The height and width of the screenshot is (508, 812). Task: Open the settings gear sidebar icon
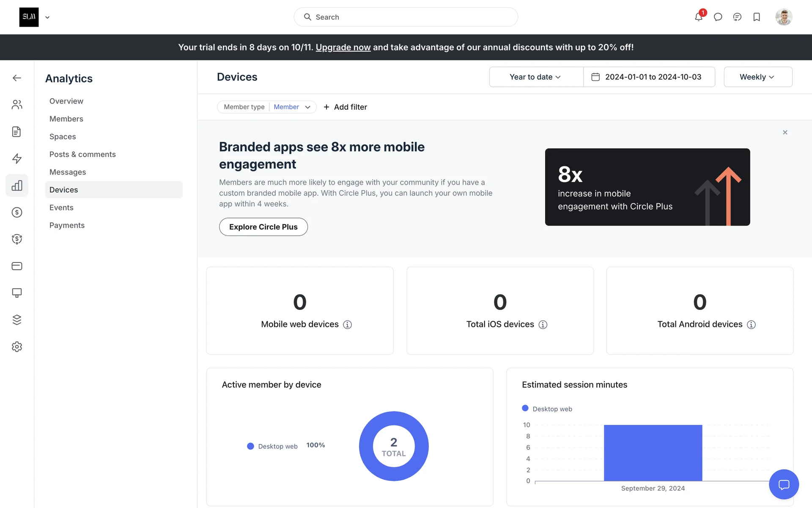pyautogui.click(x=17, y=347)
